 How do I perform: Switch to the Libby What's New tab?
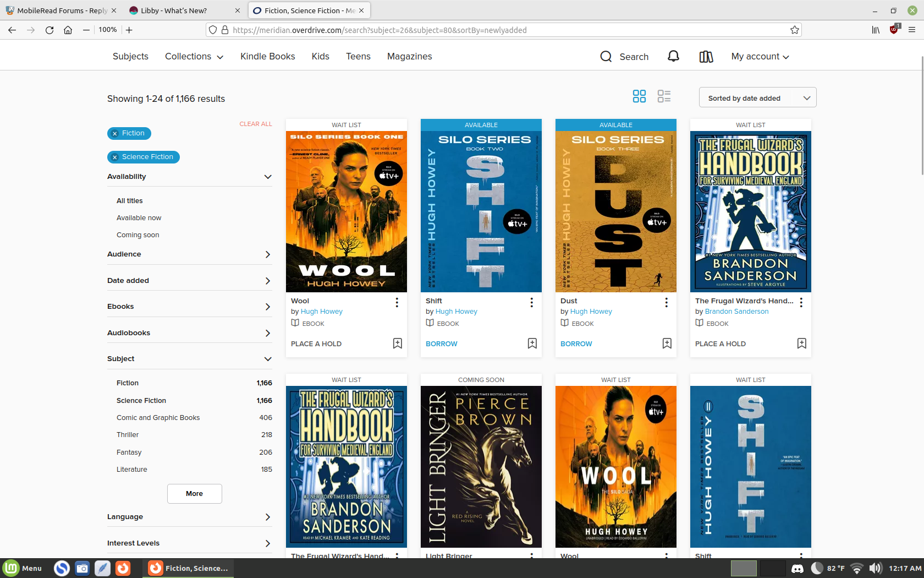click(185, 10)
